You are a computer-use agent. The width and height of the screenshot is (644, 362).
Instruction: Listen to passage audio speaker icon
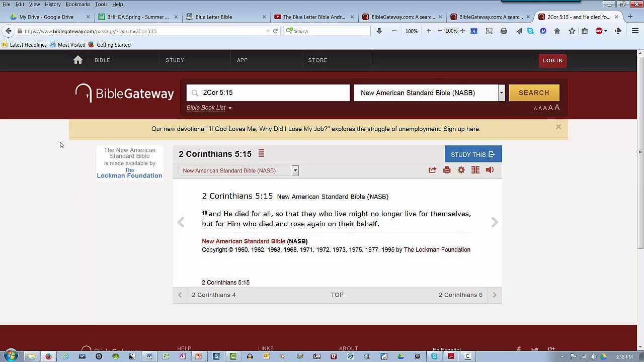tap(490, 170)
